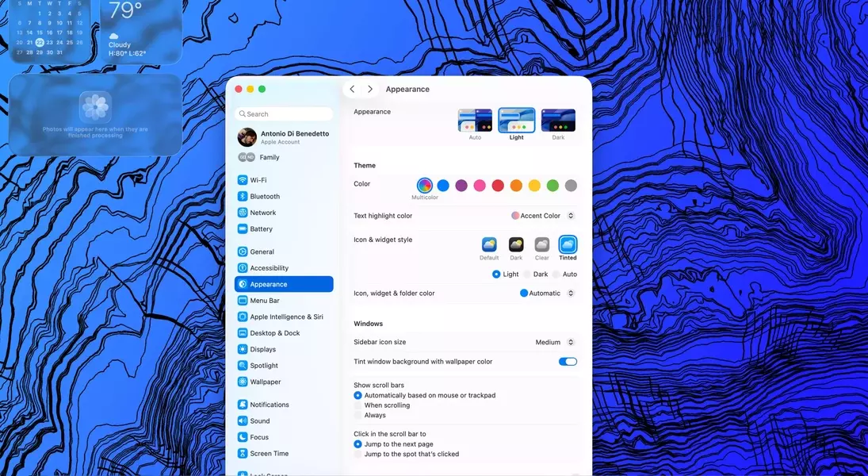The image size is (868, 476).
Task: Pick the purple accent color swatch
Action: pos(461,186)
